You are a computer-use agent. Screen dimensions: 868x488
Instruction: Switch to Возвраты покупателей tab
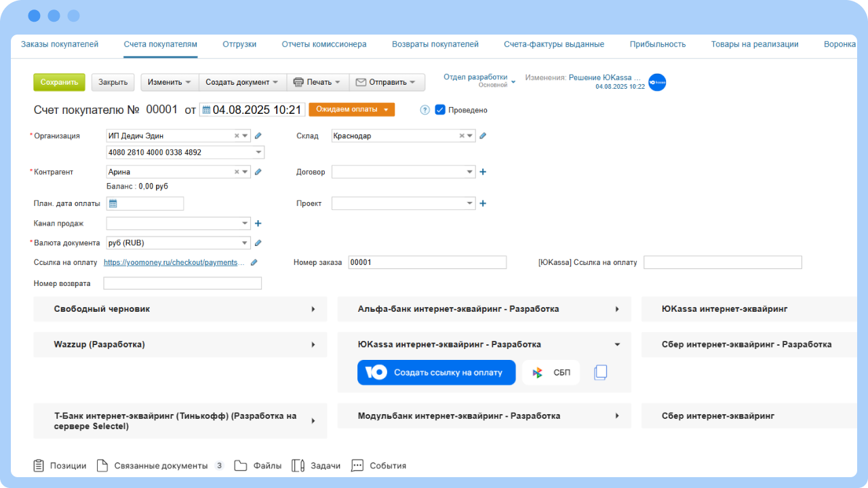(x=435, y=44)
